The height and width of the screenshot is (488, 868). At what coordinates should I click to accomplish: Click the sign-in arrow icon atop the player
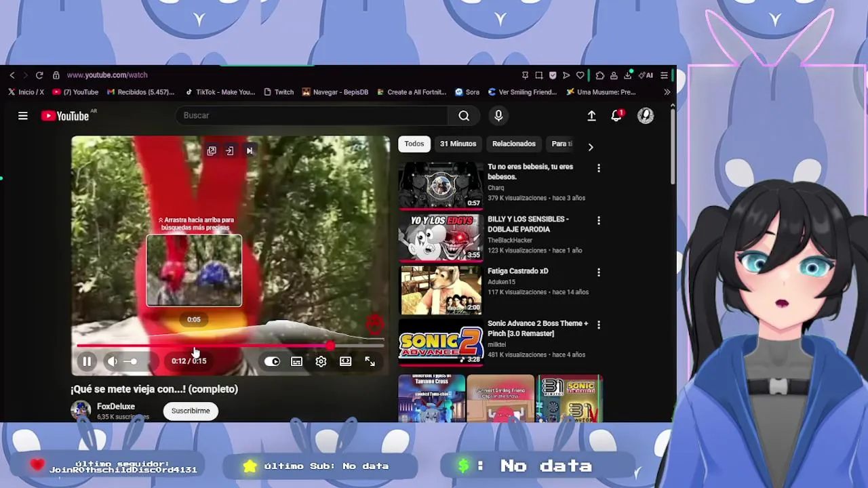pyautogui.click(x=230, y=151)
